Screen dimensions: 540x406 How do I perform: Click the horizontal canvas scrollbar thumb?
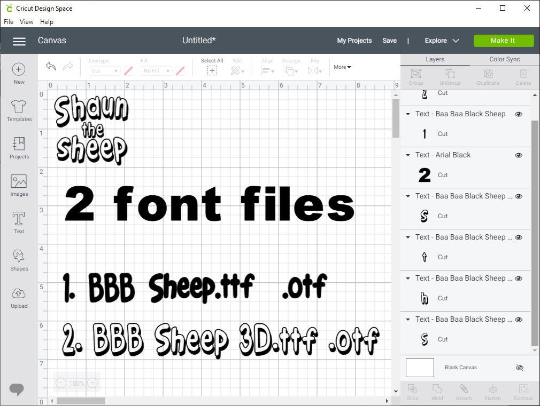[81, 400]
